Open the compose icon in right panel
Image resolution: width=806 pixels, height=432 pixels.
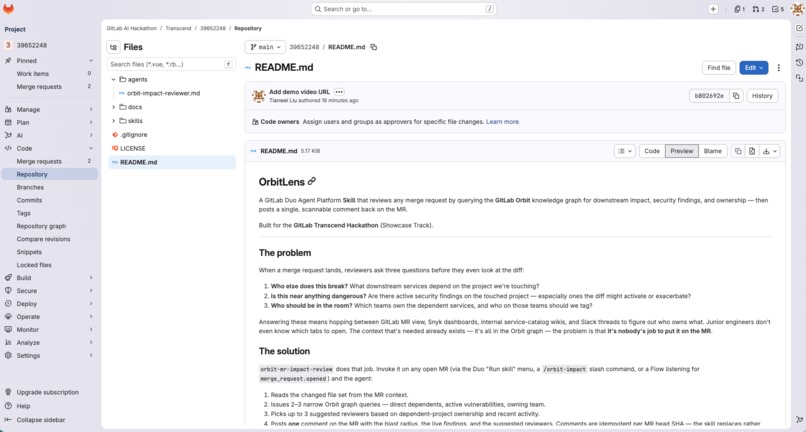(799, 28)
